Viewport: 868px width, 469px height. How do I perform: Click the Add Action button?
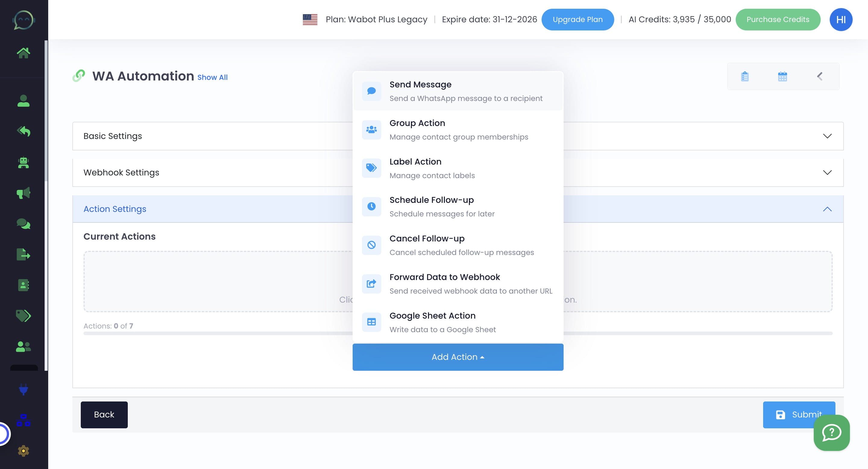point(458,357)
